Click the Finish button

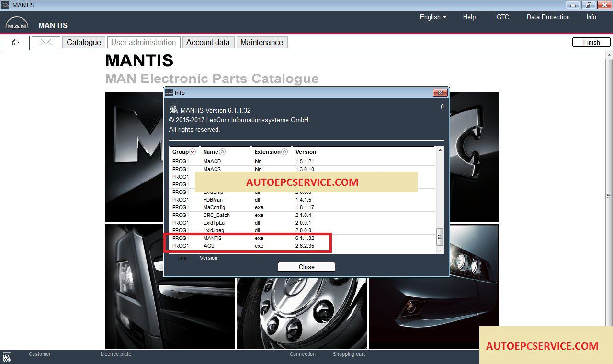coord(591,42)
